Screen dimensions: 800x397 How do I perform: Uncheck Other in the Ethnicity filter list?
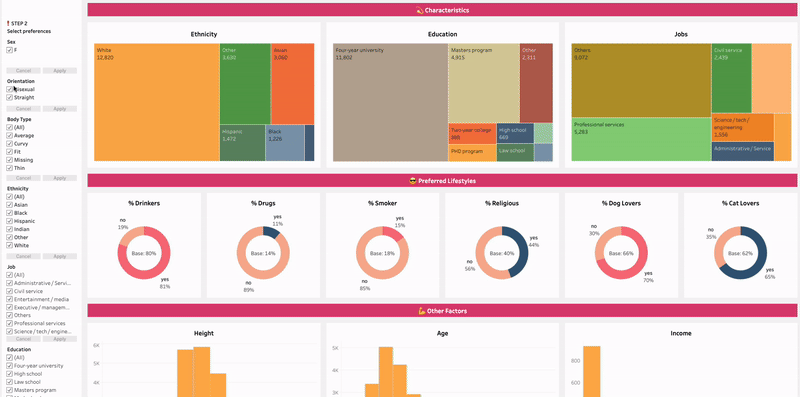[x=9, y=237]
